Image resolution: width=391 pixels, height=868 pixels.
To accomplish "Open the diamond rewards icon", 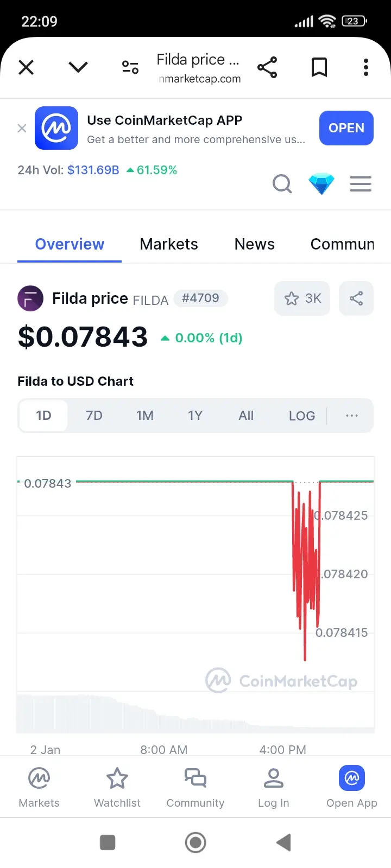I will 321,184.
